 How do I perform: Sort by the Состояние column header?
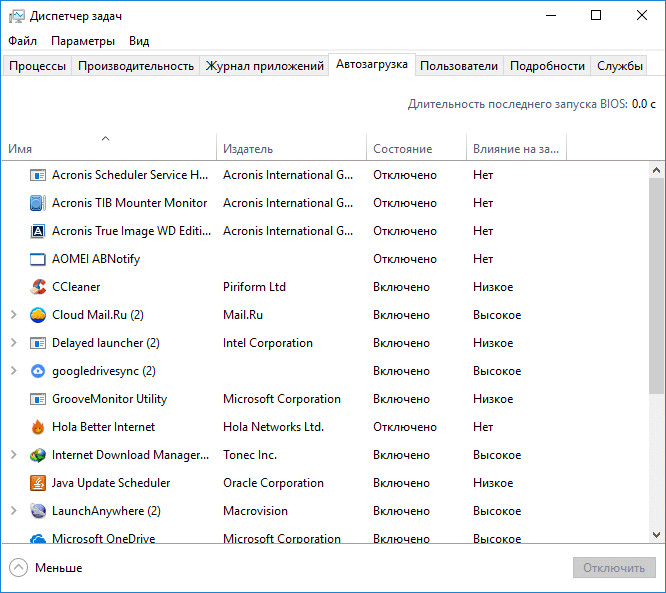402,149
